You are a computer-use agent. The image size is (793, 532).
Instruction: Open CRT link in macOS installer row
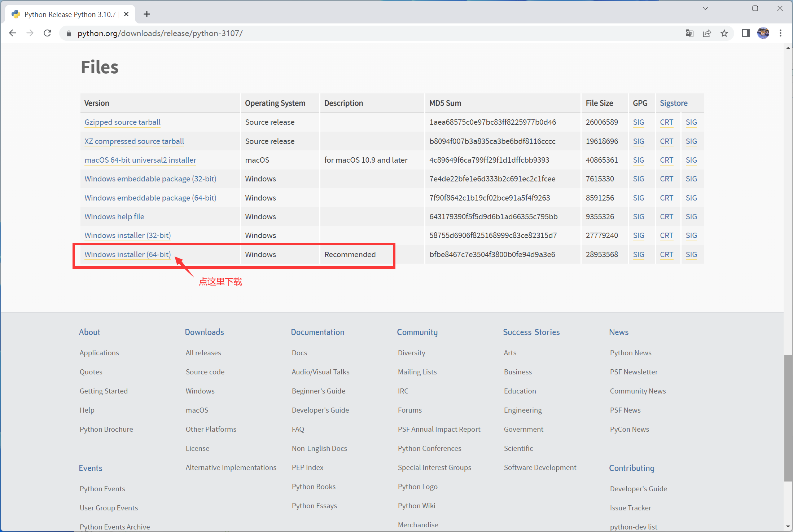[666, 160]
